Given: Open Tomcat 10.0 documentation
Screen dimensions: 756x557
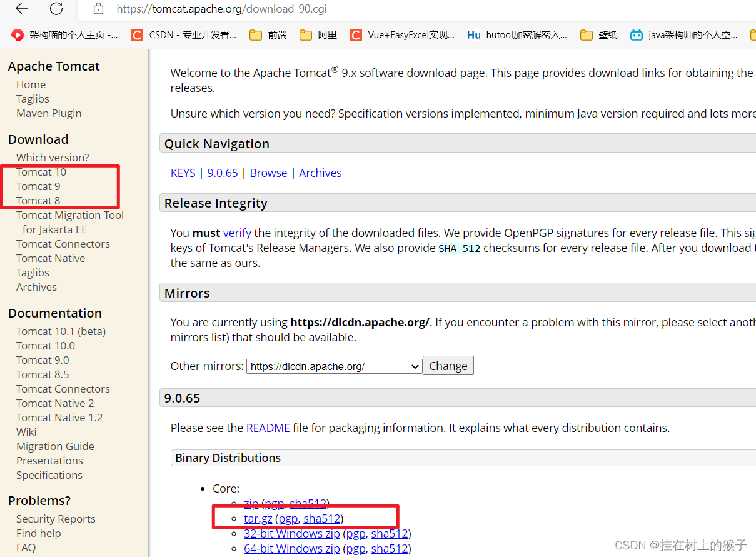Looking at the screenshot, I should tap(46, 346).
